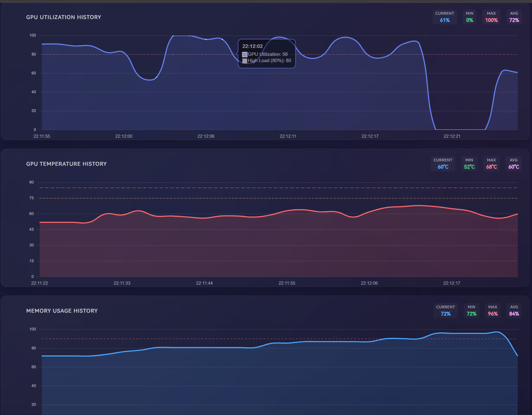Click the temperature MIN 52°C badge

(x=469, y=164)
